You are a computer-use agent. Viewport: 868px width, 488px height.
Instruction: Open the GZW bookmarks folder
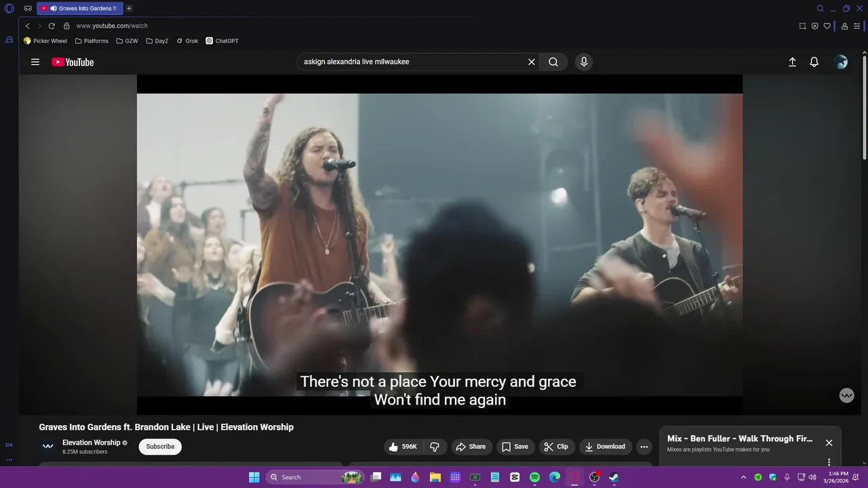(127, 41)
